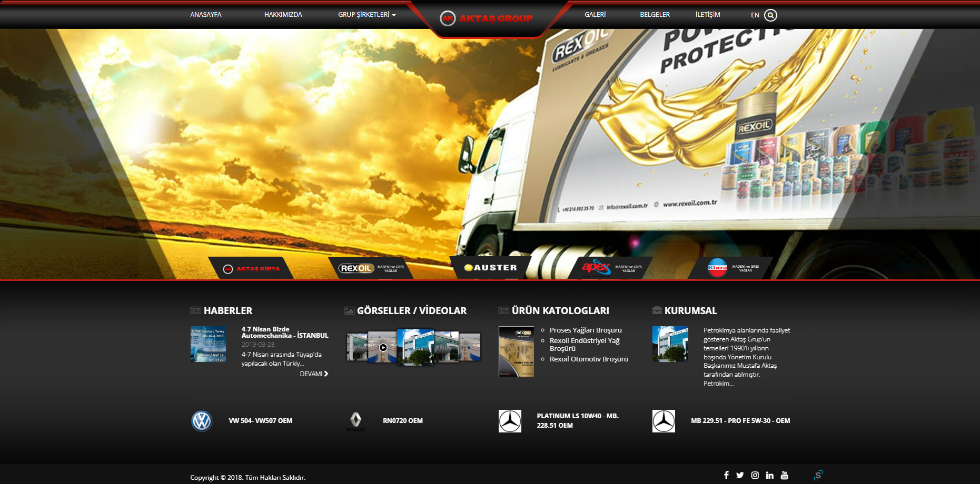Open Belgeler menu item
This screenshot has height=484, width=980.
coord(655,15)
